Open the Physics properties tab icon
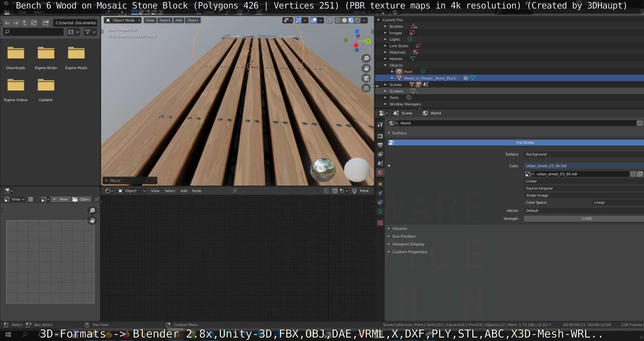The image size is (644, 341). coord(380,193)
